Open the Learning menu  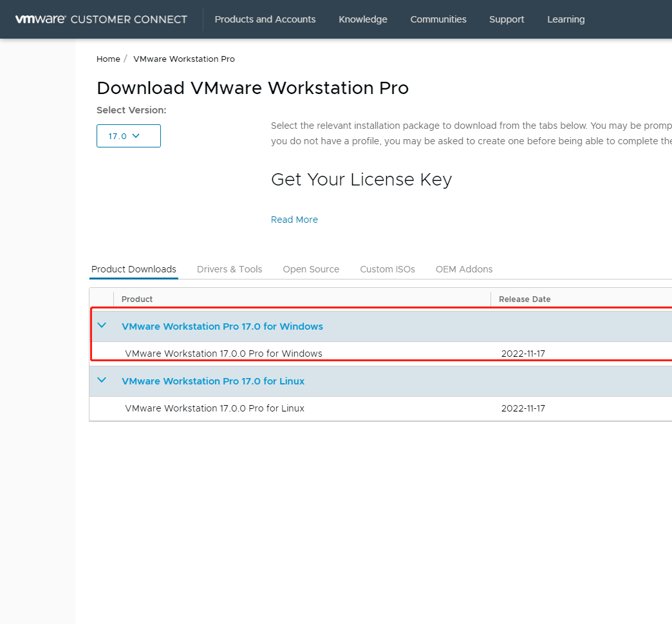(566, 19)
